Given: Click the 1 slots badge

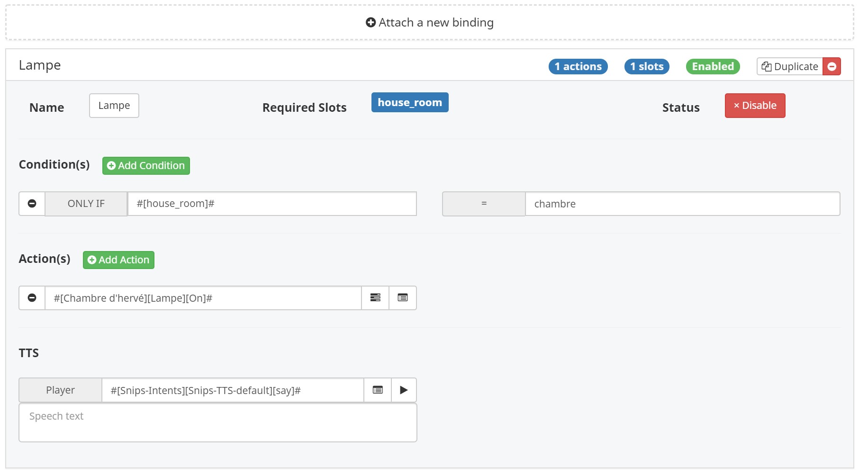Looking at the screenshot, I should tap(647, 66).
